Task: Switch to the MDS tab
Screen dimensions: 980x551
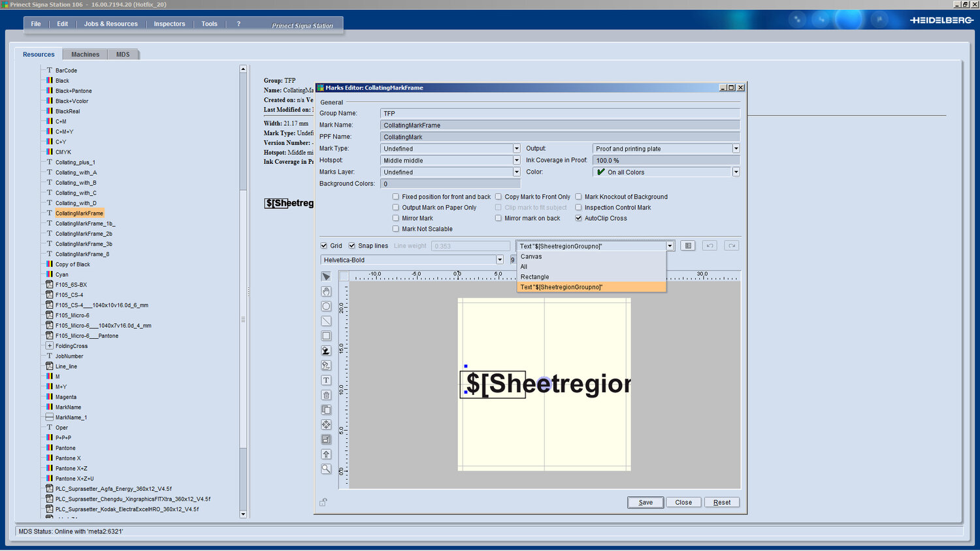Action: 123,55
